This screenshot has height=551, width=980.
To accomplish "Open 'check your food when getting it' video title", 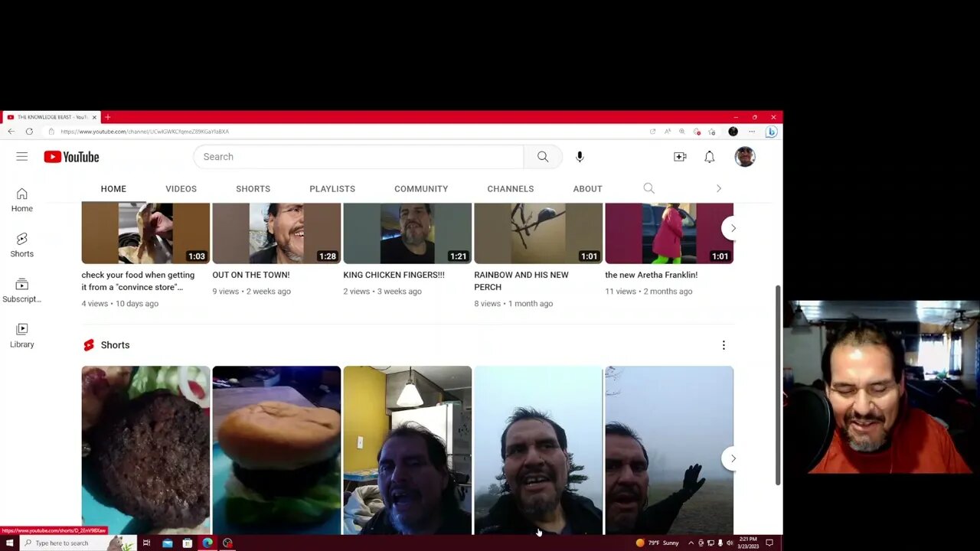I will pos(138,281).
